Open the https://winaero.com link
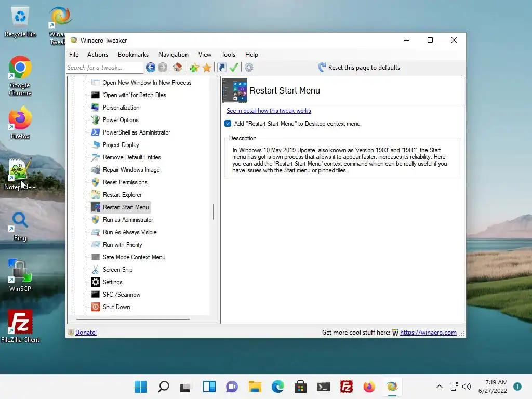The image size is (532, 399). point(428,332)
